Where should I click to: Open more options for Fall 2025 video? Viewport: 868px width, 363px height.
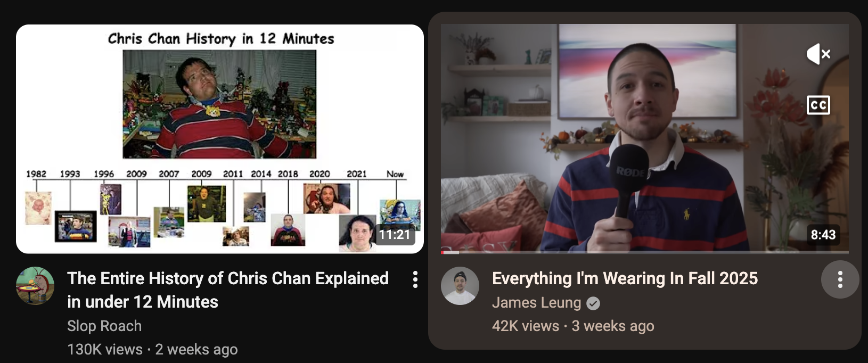coord(840,279)
